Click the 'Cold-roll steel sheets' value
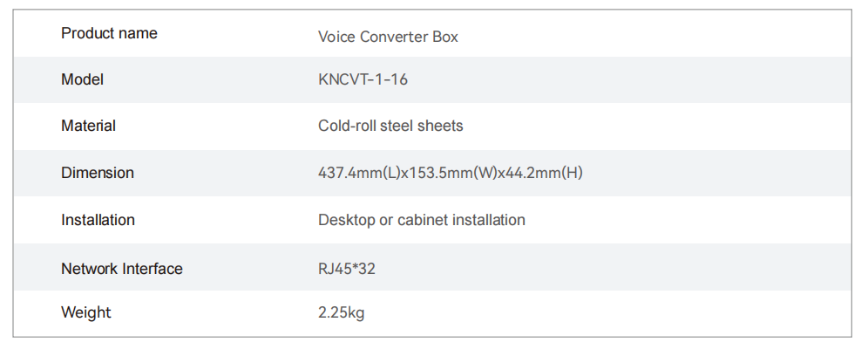 [x=390, y=126]
